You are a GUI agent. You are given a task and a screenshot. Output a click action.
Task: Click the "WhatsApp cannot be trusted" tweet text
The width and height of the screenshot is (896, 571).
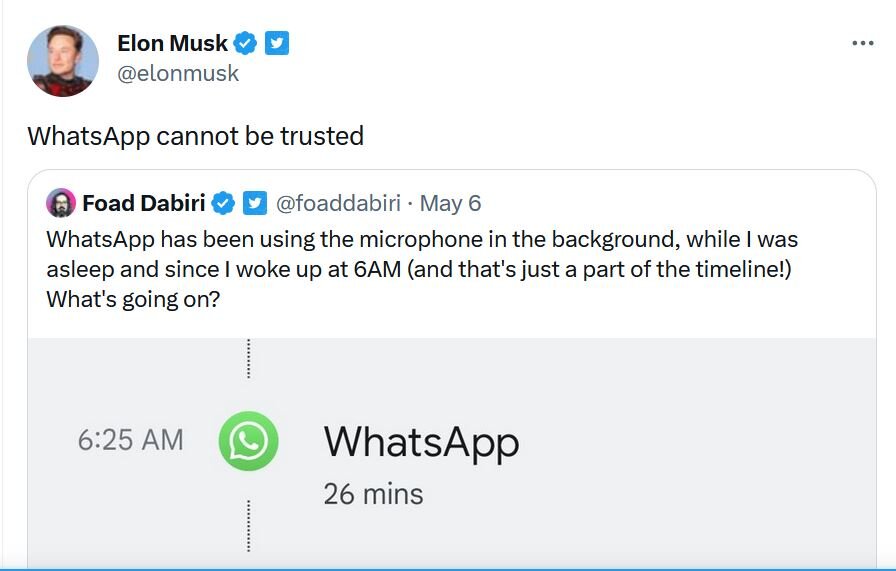[195, 136]
